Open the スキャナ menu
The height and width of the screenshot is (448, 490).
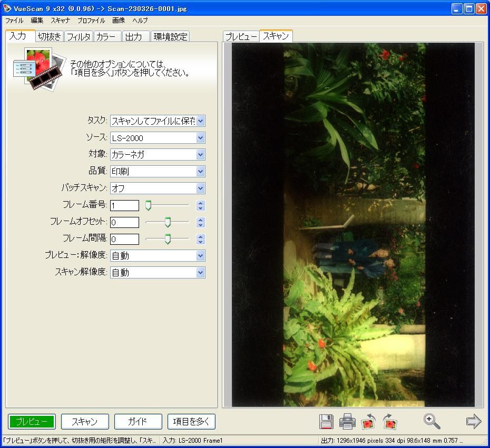point(60,21)
